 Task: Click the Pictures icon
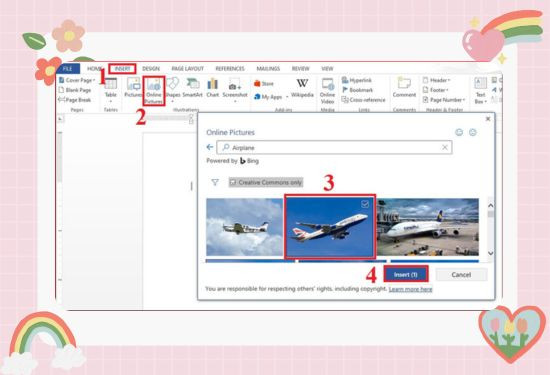(133, 88)
